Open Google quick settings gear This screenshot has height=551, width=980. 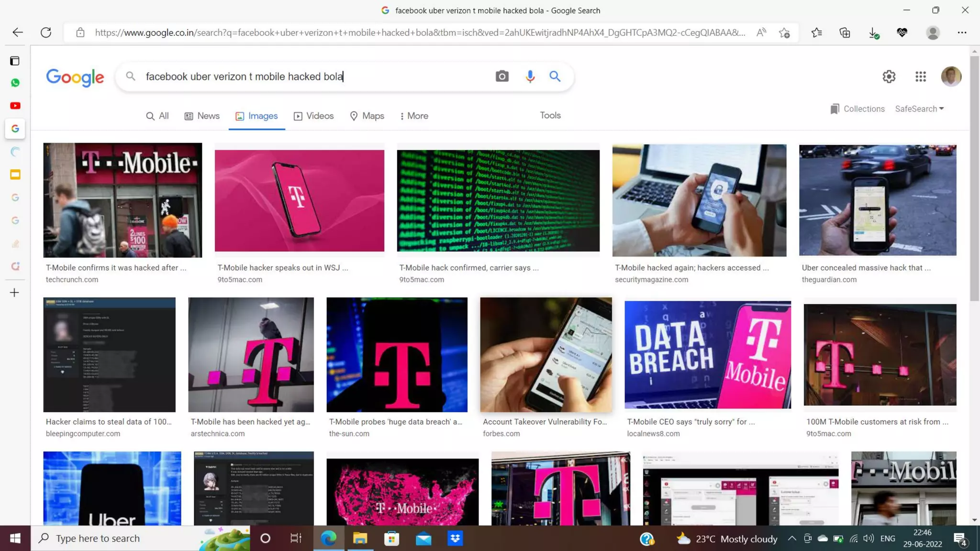pyautogui.click(x=889, y=77)
